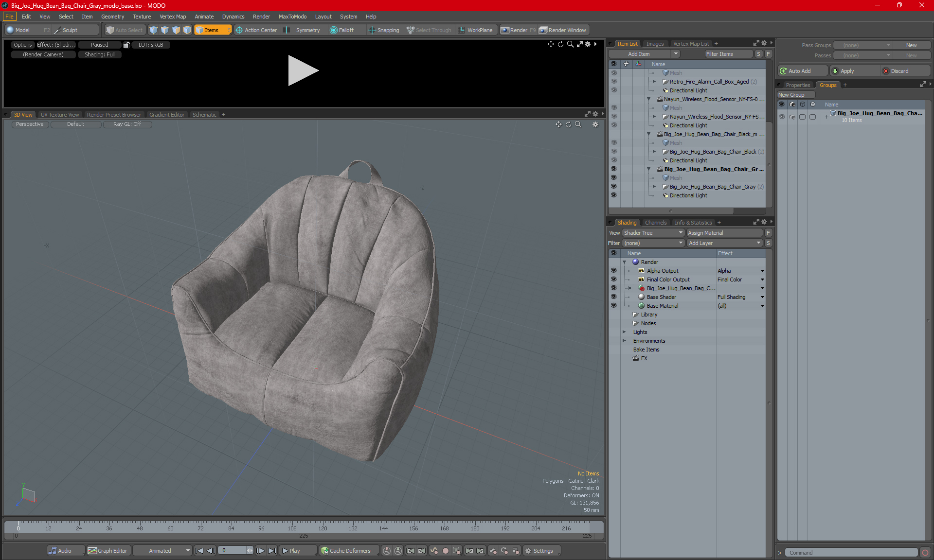Open the Geometry menu
934x560 pixels.
tap(112, 17)
